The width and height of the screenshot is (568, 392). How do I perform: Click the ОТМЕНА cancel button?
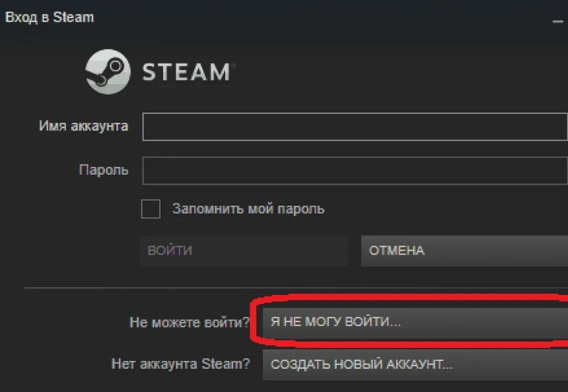click(464, 251)
